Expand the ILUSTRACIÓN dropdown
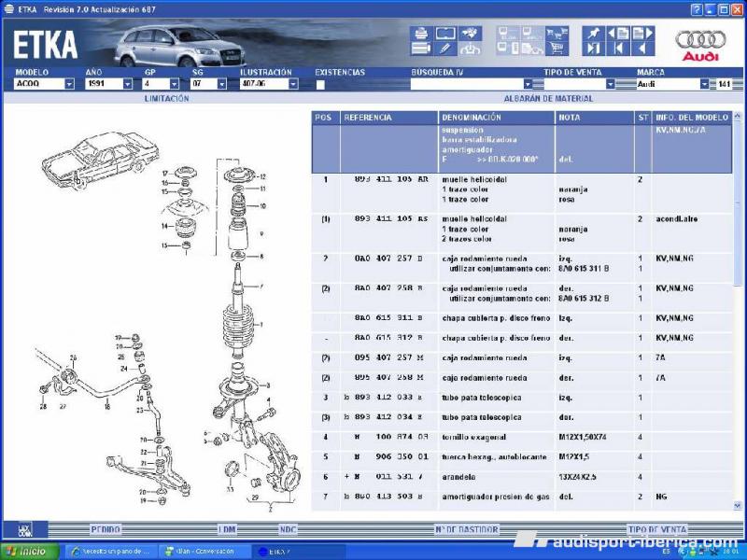 pos(293,84)
